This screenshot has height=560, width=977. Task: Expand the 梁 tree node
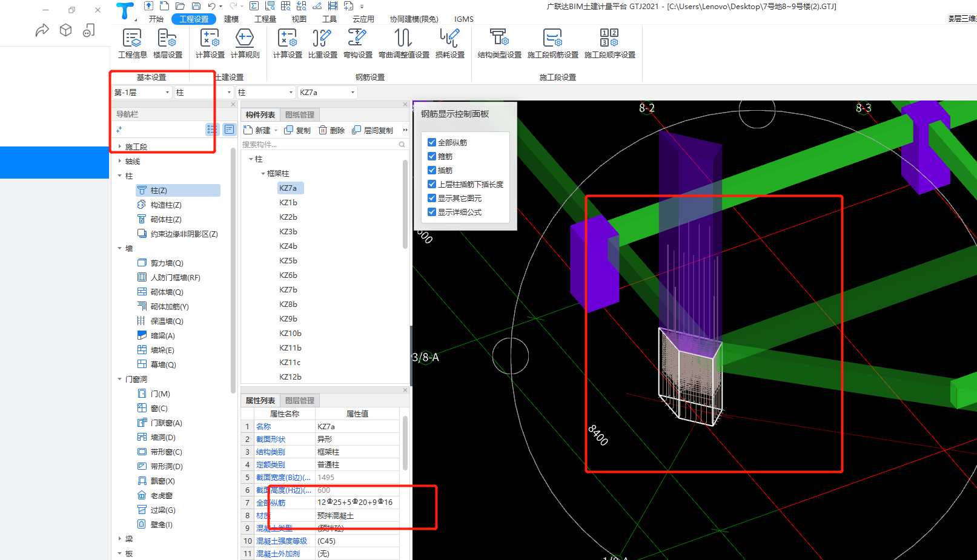(119, 539)
